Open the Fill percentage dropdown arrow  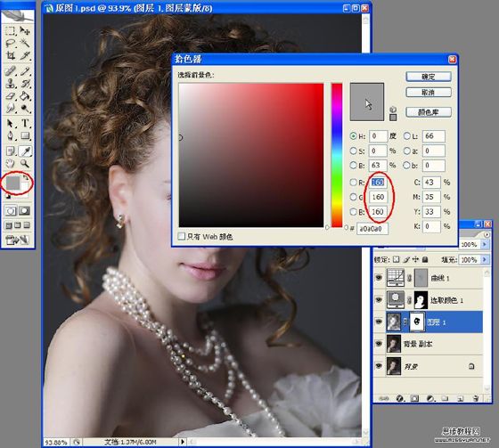(485, 260)
